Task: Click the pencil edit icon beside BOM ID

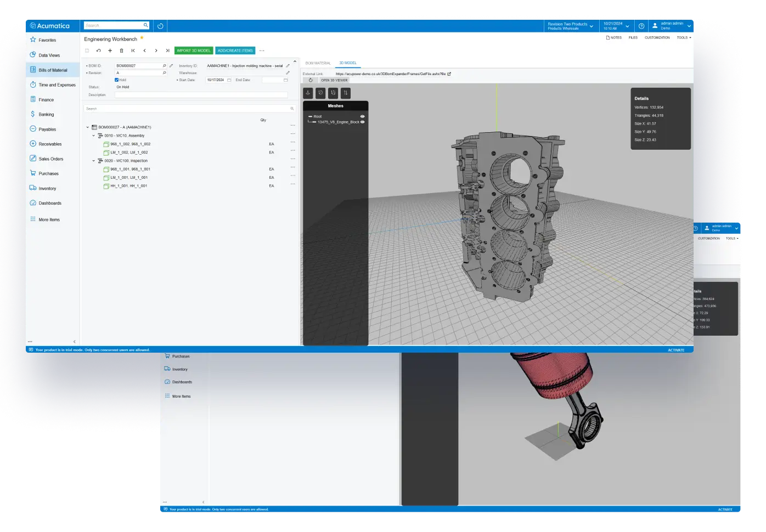Action: pyautogui.click(x=171, y=66)
